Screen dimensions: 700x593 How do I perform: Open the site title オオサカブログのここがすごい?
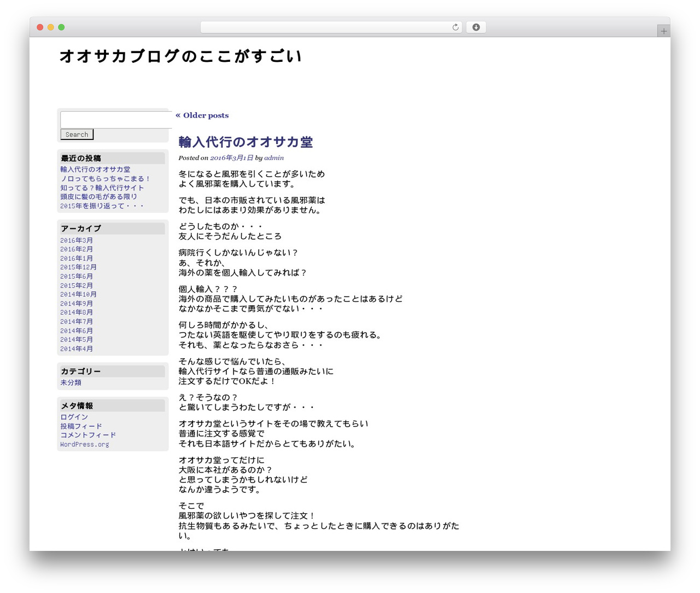pyautogui.click(x=180, y=56)
